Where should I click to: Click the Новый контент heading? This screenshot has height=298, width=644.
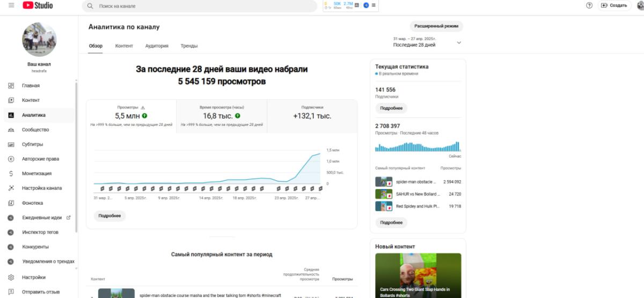point(395,247)
